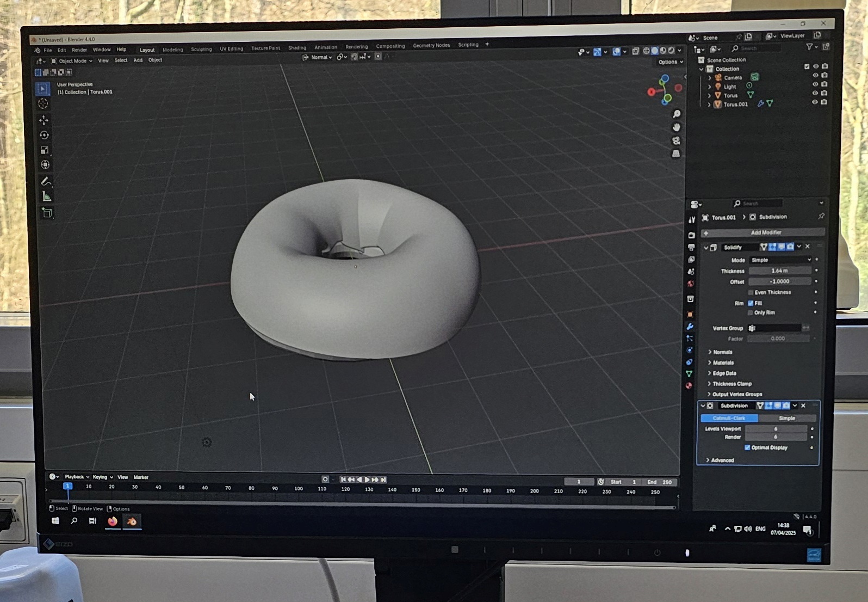Activate the Annotate pencil tool
Screen dimensions: 868x602
coord(46,181)
